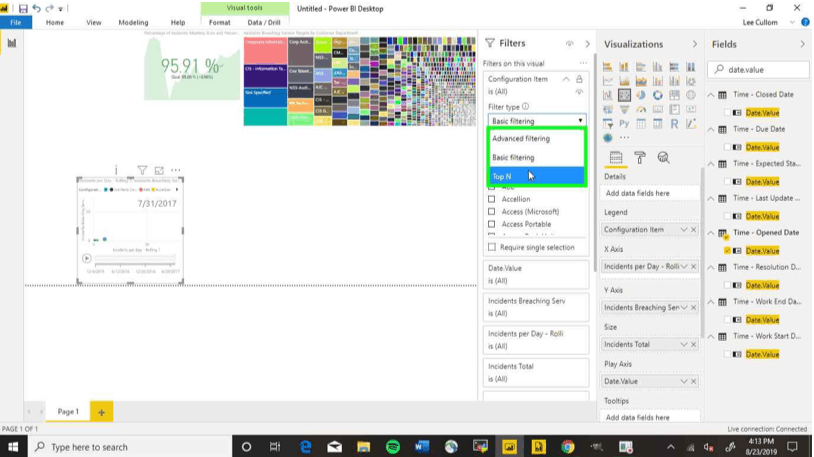
Task: Open the File menu
Action: tap(16, 22)
